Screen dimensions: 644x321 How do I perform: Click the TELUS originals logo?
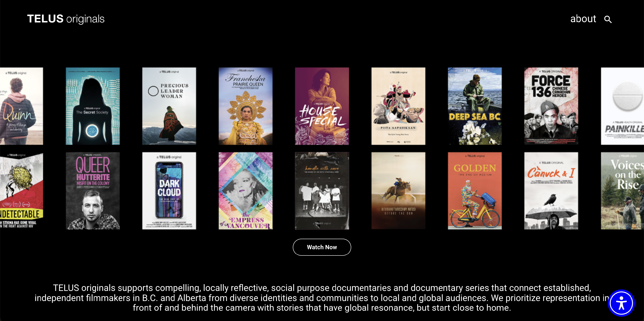click(66, 19)
